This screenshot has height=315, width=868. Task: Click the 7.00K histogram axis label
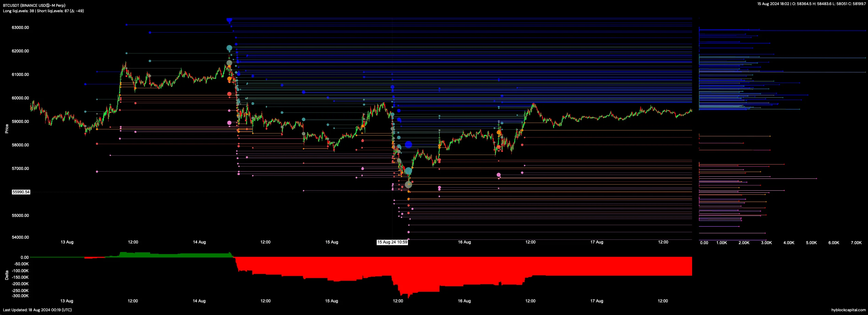[856, 243]
